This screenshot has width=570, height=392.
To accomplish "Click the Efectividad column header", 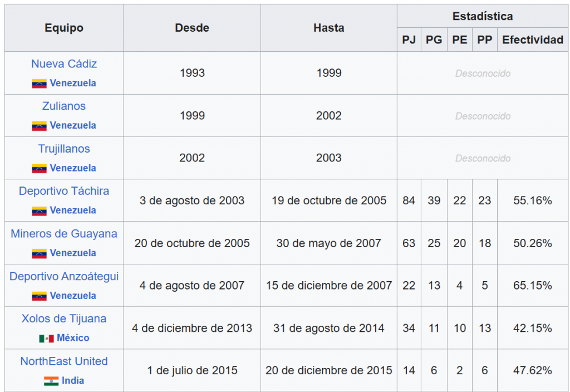I will coord(533,40).
